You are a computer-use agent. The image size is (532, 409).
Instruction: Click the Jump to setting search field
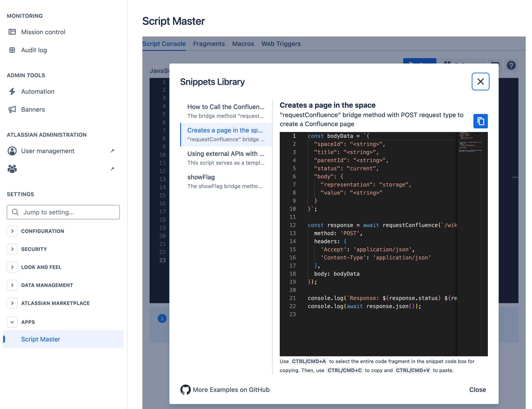(63, 212)
